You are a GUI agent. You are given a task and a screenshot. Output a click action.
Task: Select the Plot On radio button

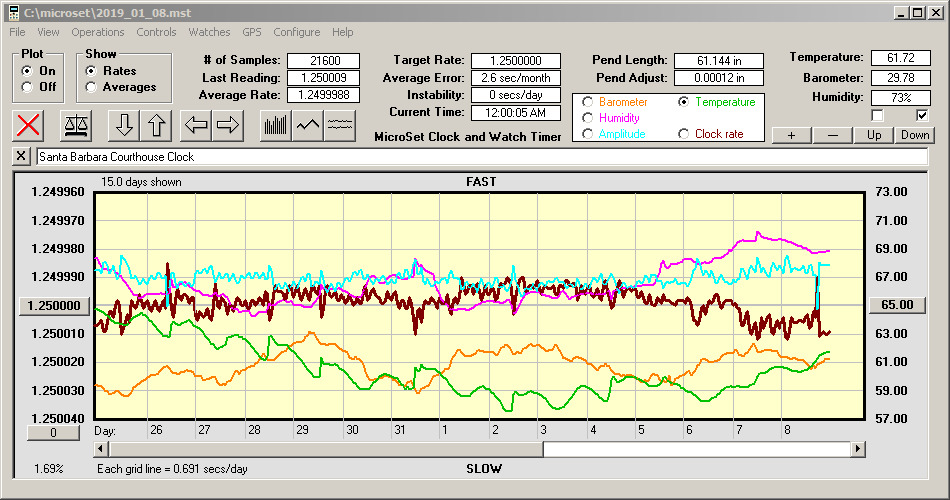coord(26,71)
